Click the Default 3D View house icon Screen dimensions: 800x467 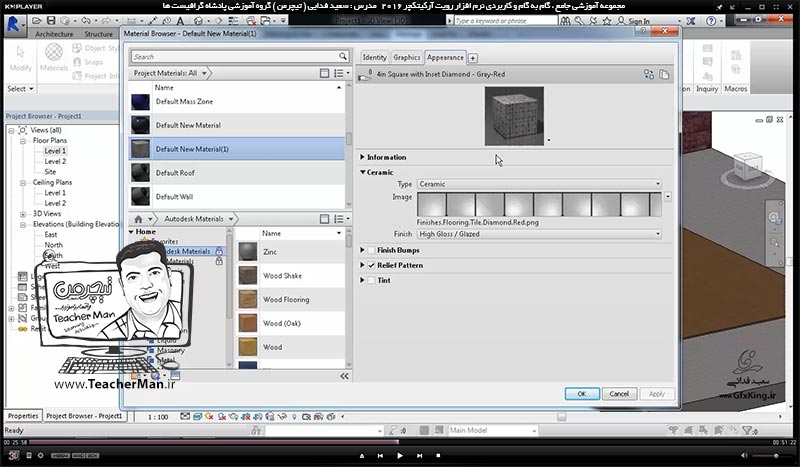198,21
